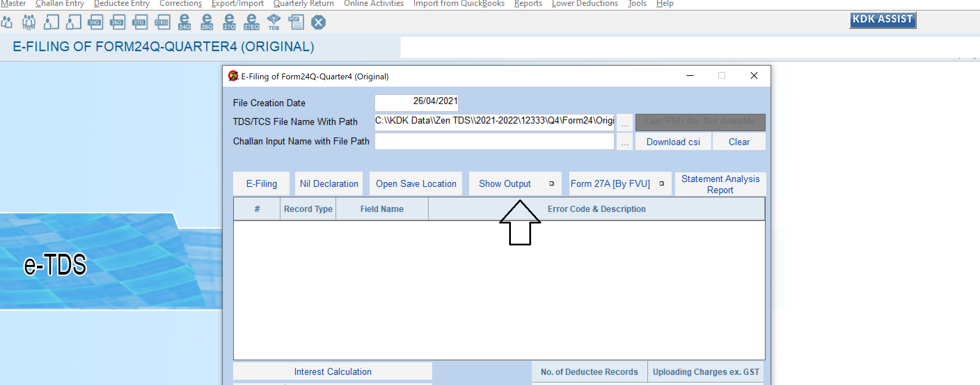
Task: Click the TDS logo toolbar icon
Action: 274,22
